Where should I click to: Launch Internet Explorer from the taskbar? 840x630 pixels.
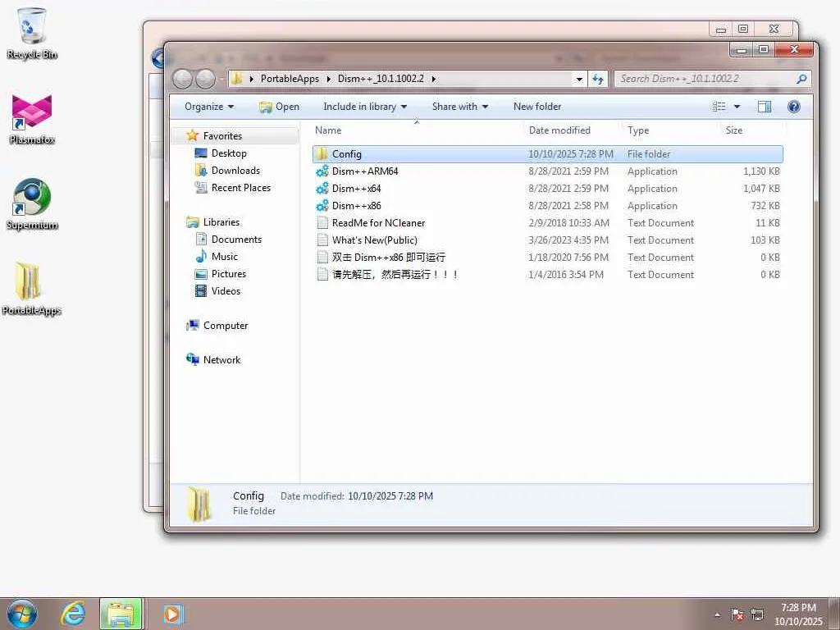73,614
